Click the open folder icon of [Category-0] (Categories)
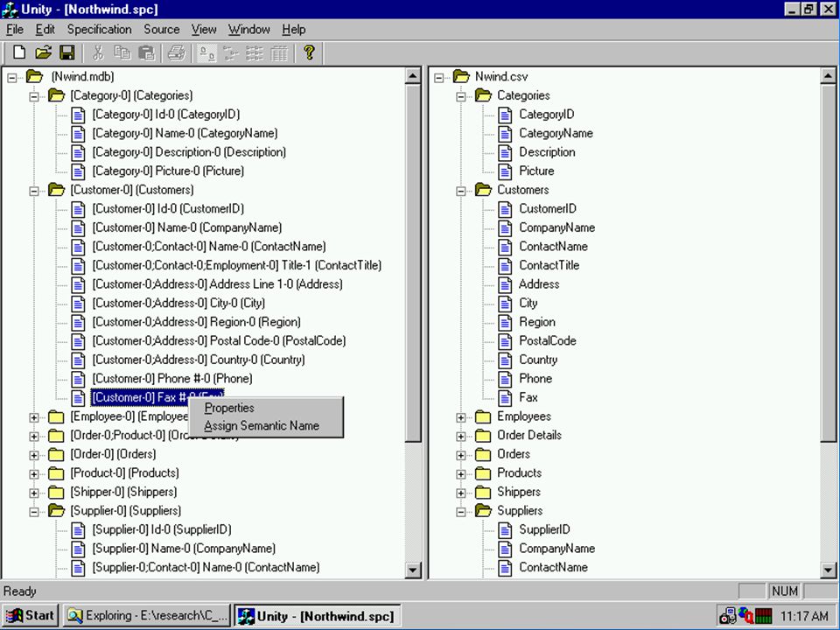This screenshot has height=630, width=840. (56, 95)
